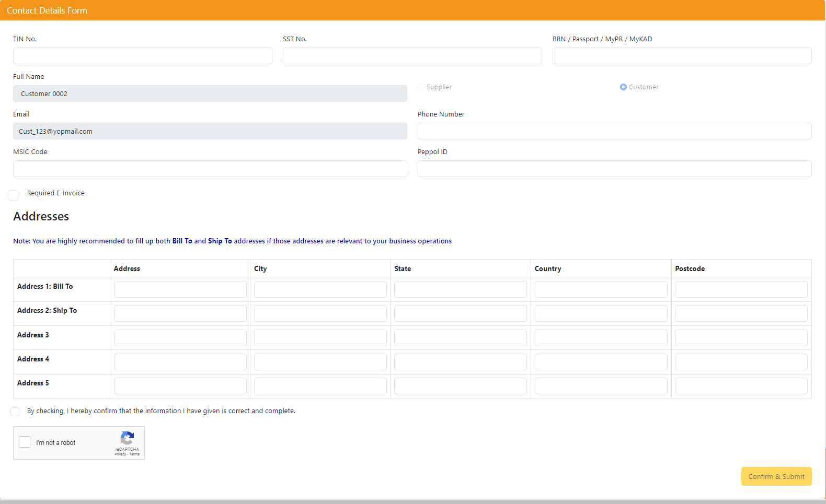Select the Address 4 Country field
The width and height of the screenshot is (826, 504).
601,362
